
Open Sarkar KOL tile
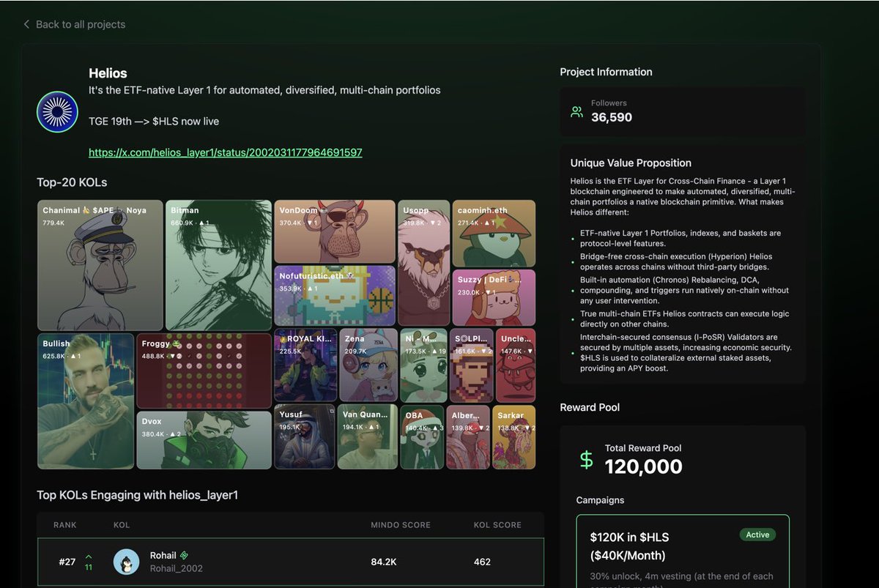(x=514, y=436)
